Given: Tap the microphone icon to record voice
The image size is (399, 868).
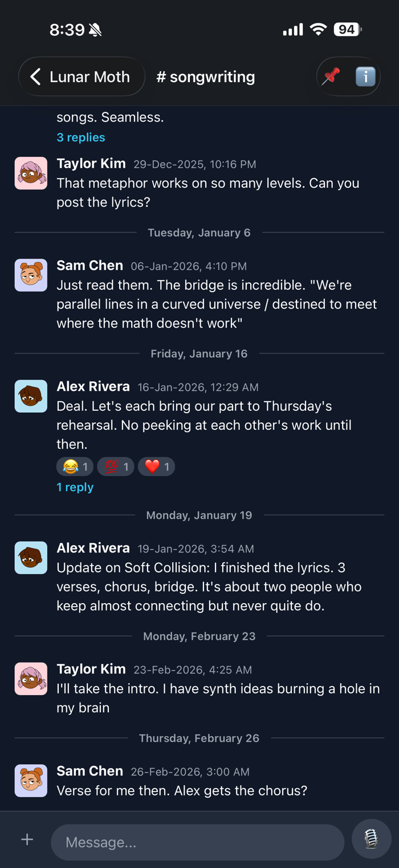Looking at the screenshot, I should [x=371, y=839].
